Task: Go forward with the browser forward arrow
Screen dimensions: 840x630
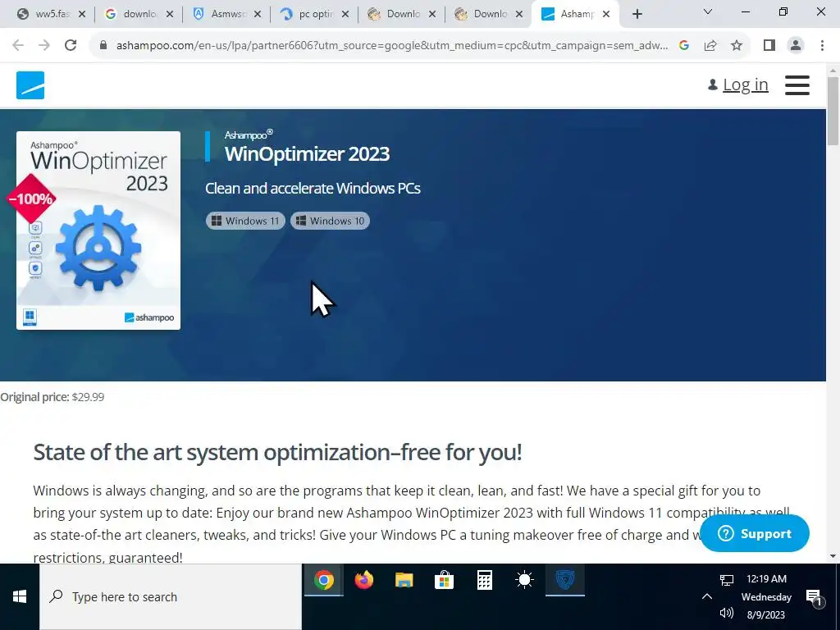Action: [x=44, y=45]
